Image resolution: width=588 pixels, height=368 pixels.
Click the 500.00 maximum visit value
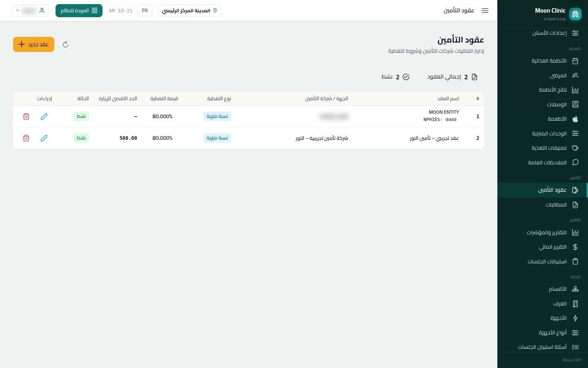pos(128,138)
